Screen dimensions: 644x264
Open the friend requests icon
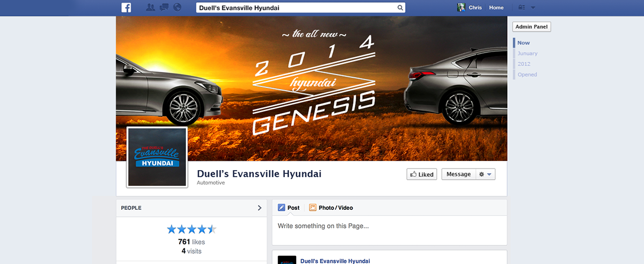(x=150, y=8)
